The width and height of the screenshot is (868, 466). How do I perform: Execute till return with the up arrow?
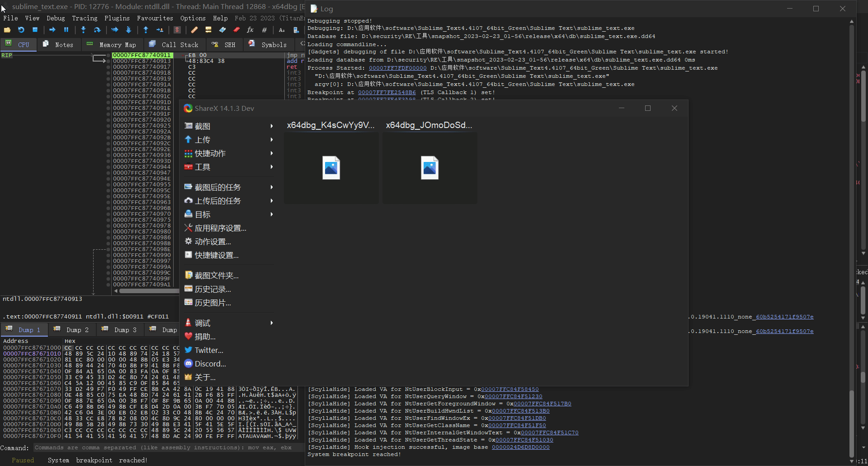coord(146,30)
